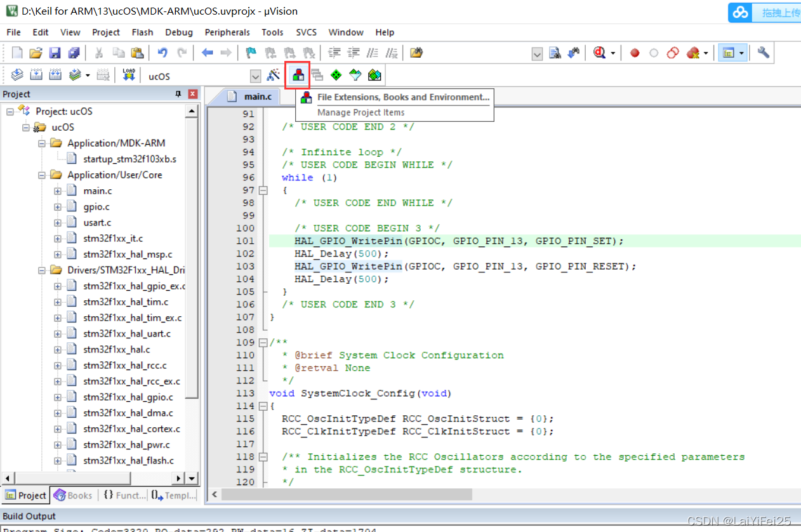This screenshot has width=801, height=532.
Task: Fold the while loop block at line 97
Action: click(x=263, y=190)
